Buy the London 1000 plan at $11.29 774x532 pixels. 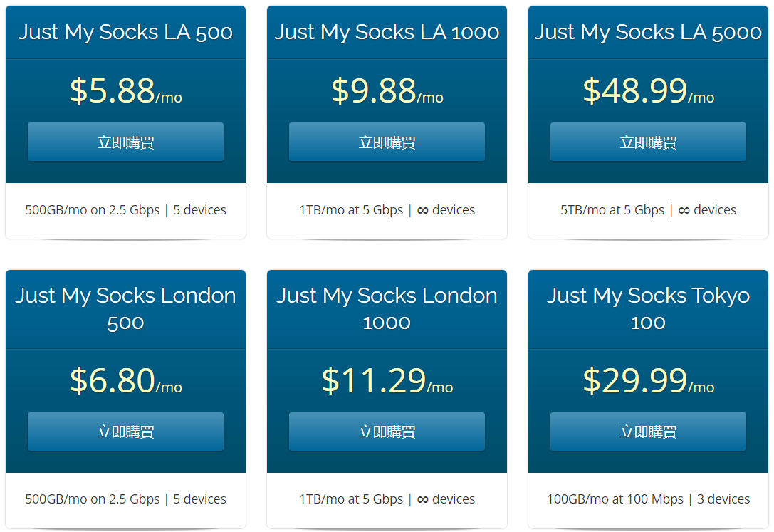(387, 432)
